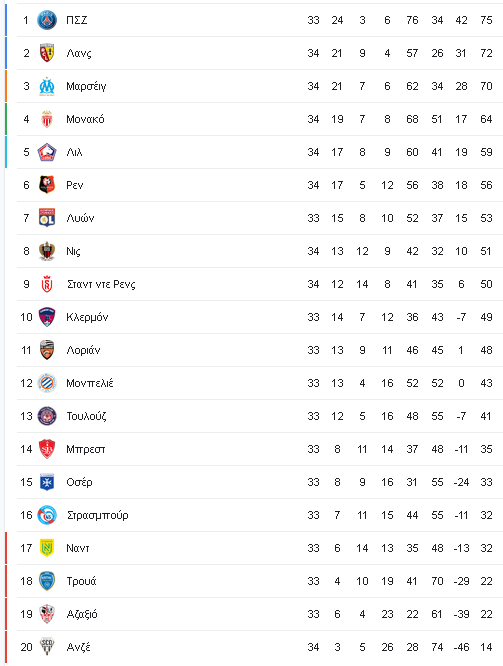The width and height of the screenshot is (503, 666).
Task: Click the Λιλ club logo
Action: 47,152
